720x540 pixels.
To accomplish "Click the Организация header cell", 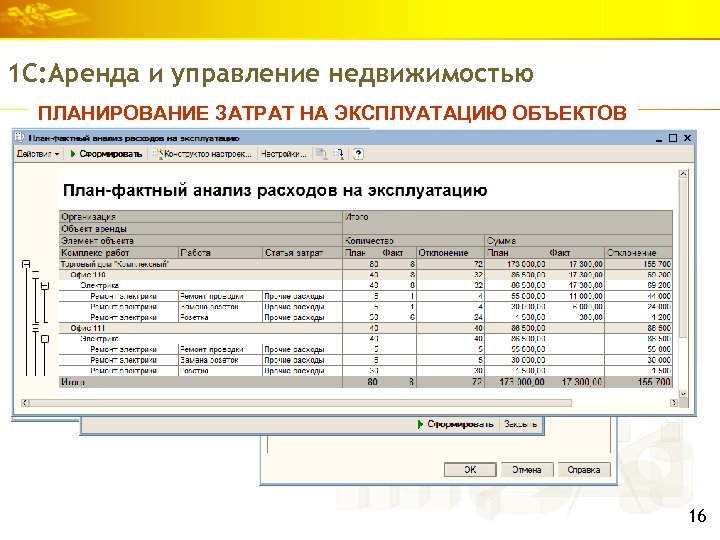I will [x=201, y=217].
